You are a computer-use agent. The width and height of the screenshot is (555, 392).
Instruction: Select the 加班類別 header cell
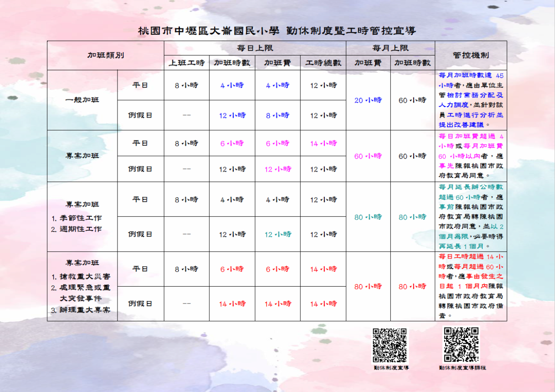click(105, 56)
